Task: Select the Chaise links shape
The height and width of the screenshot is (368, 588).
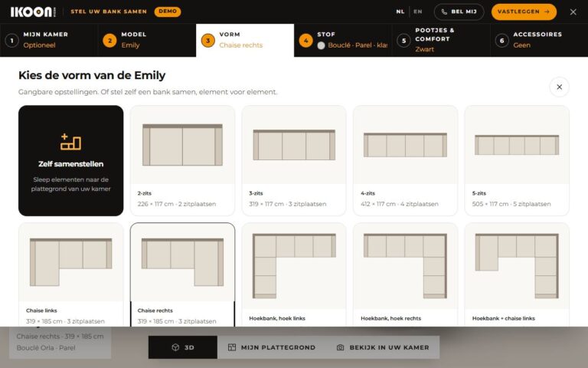Action: click(x=71, y=274)
